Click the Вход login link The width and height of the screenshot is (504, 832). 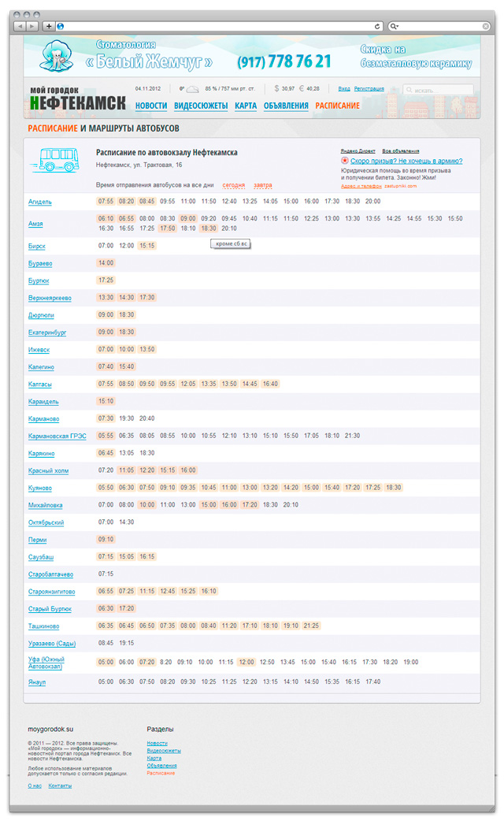coord(344,89)
